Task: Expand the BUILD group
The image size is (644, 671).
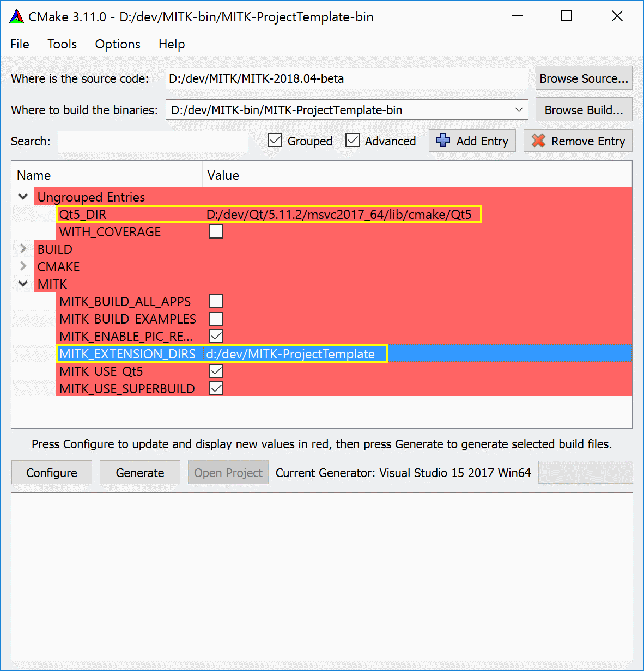Action: (23, 249)
